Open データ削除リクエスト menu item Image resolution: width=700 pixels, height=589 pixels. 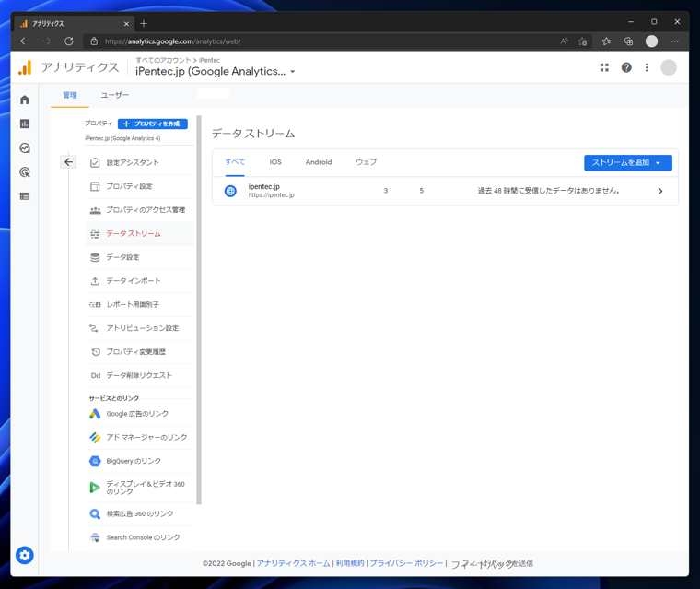click(140, 375)
